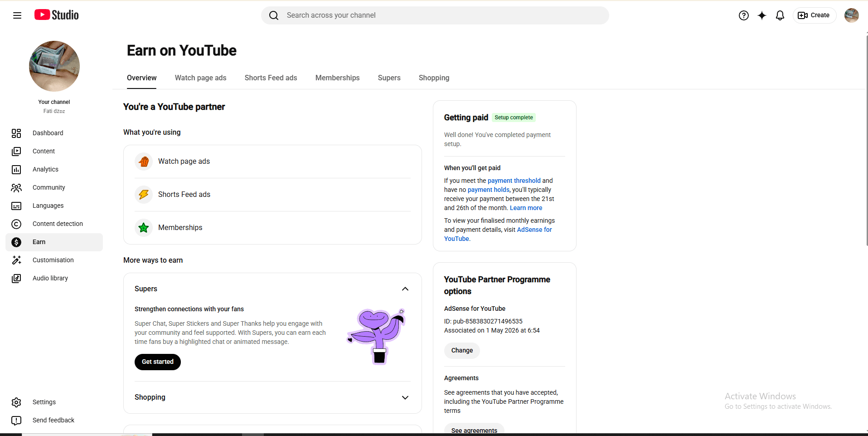Click the Send feedback icon
Screen dimensions: 868x436
pyautogui.click(x=16, y=421)
